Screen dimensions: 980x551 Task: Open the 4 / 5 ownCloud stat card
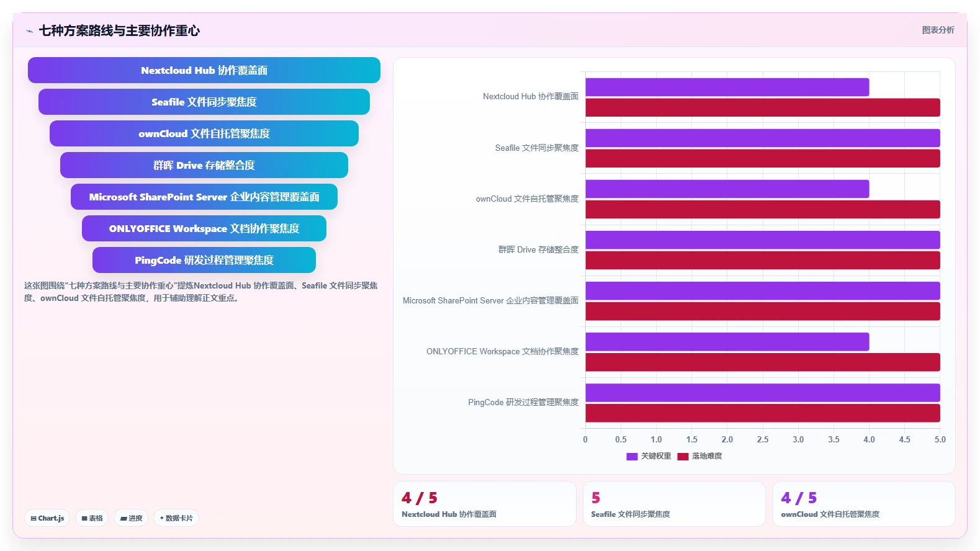point(864,504)
